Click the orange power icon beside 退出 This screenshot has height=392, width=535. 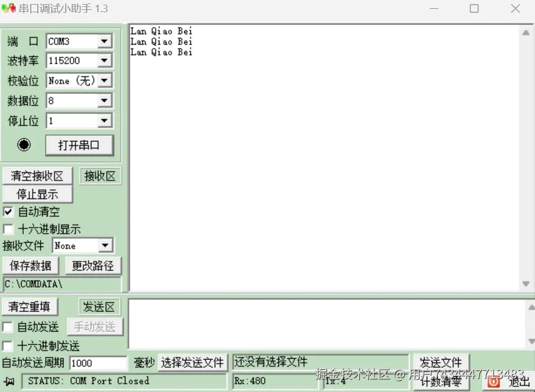click(494, 382)
